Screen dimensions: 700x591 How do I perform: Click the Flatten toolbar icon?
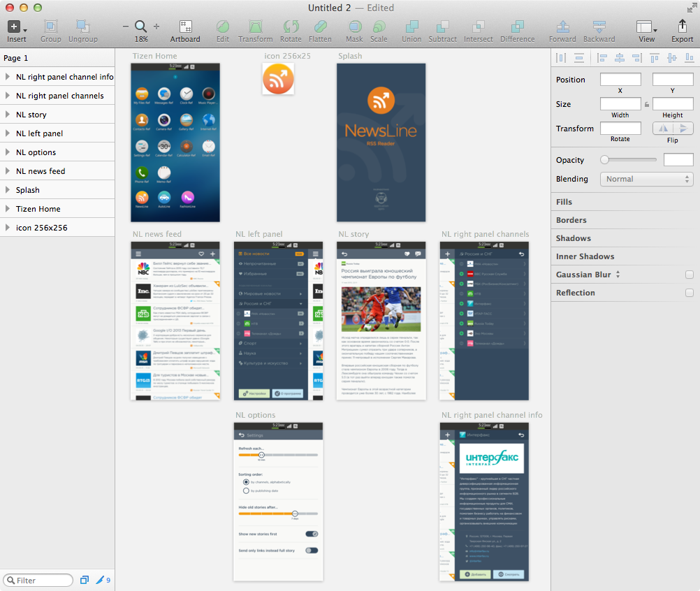(x=320, y=28)
